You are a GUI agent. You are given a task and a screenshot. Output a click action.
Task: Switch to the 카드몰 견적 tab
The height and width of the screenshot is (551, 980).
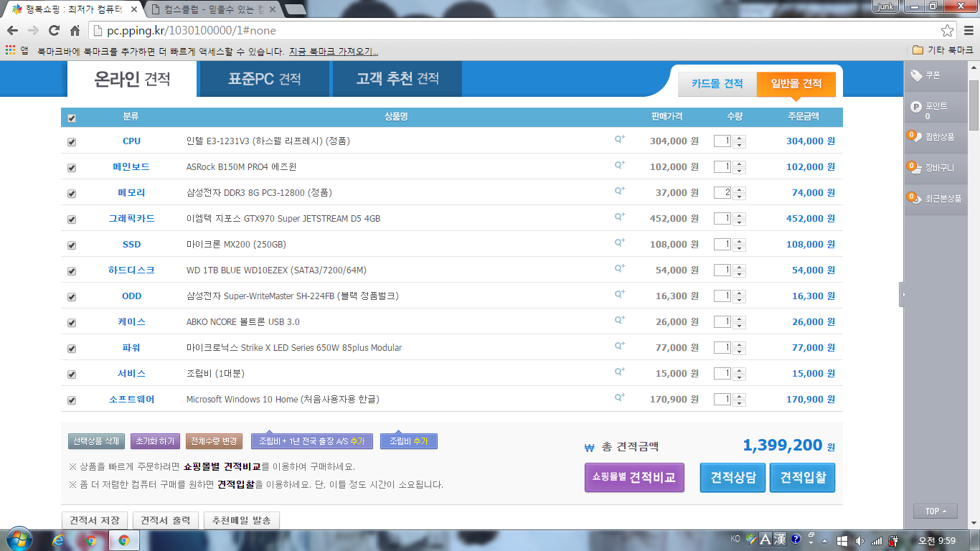coord(717,84)
